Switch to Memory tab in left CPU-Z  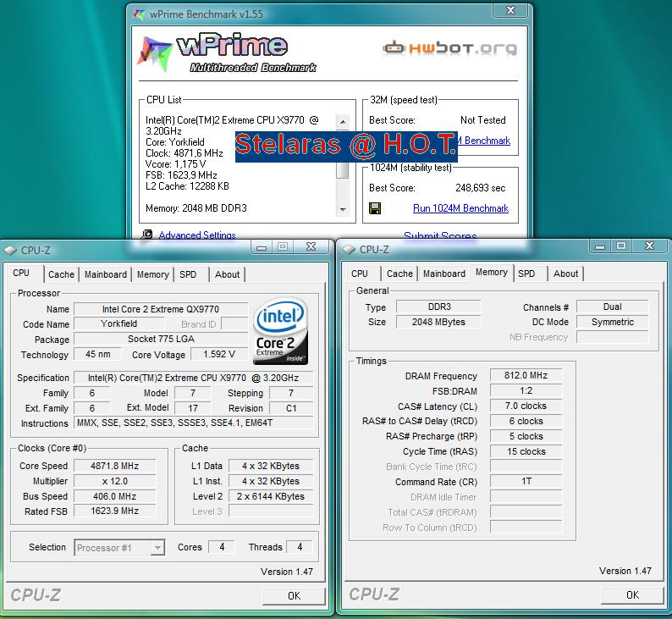click(153, 274)
